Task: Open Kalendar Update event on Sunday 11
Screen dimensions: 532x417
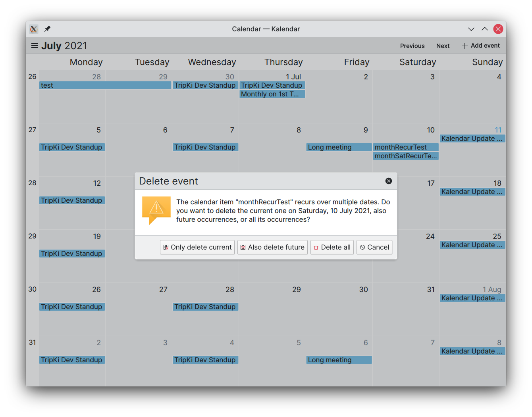Action: pos(472,138)
